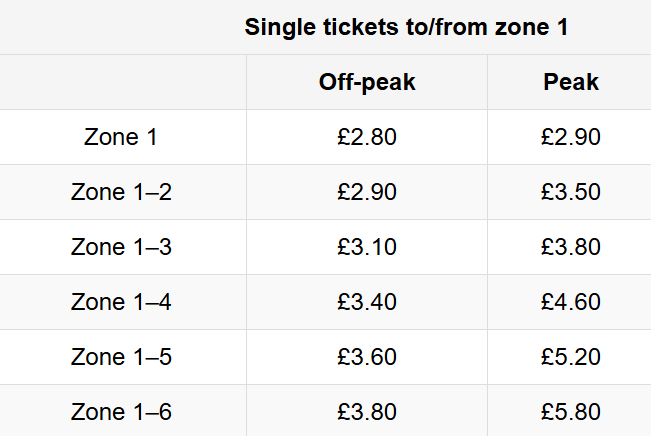651x436 pixels.
Task: Click the Zone 1–3 row label
Action: click(x=121, y=247)
